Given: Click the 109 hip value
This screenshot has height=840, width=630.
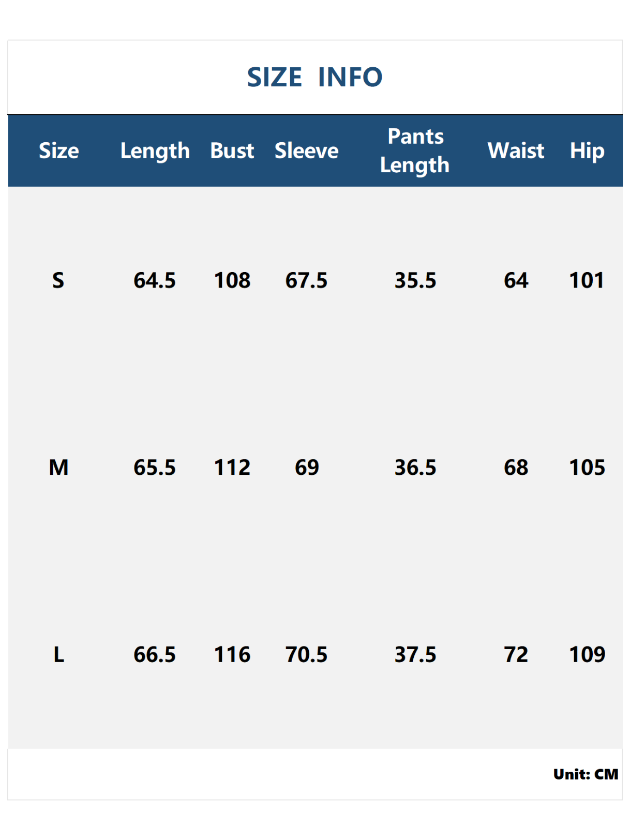Looking at the screenshot, I should pos(587,655).
